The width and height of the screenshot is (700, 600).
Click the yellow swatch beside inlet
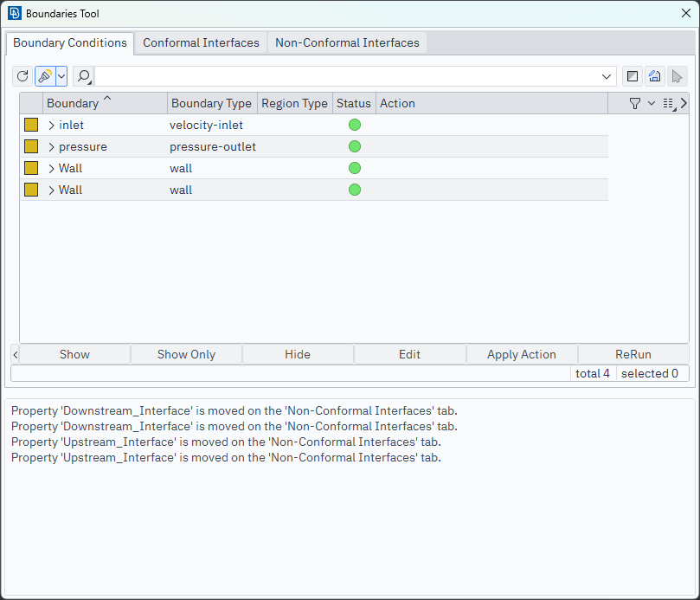(31, 125)
